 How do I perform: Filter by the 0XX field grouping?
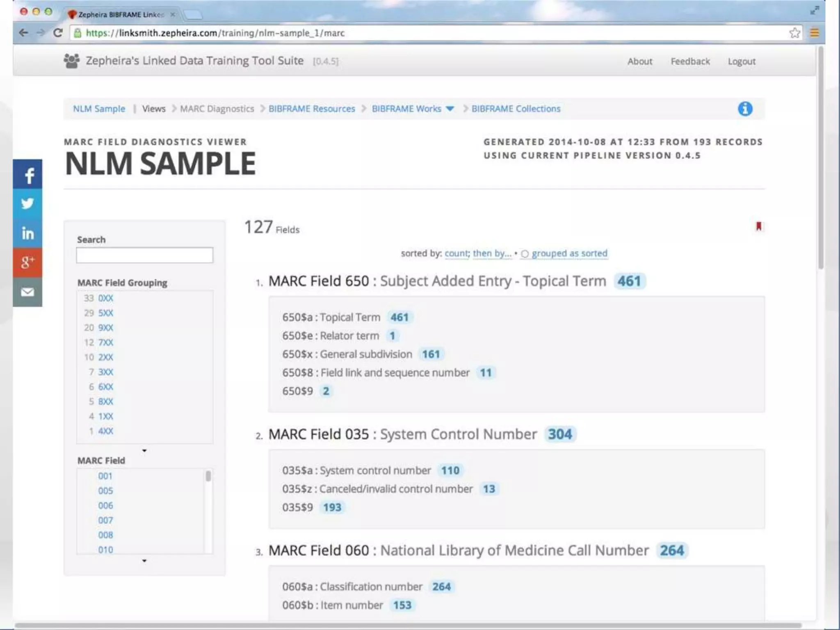[105, 298]
